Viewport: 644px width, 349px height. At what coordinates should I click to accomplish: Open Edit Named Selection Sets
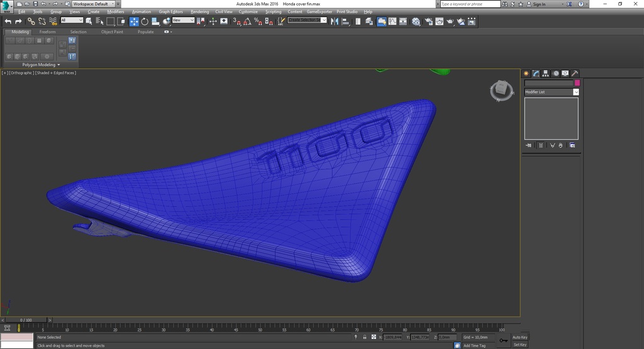(281, 21)
